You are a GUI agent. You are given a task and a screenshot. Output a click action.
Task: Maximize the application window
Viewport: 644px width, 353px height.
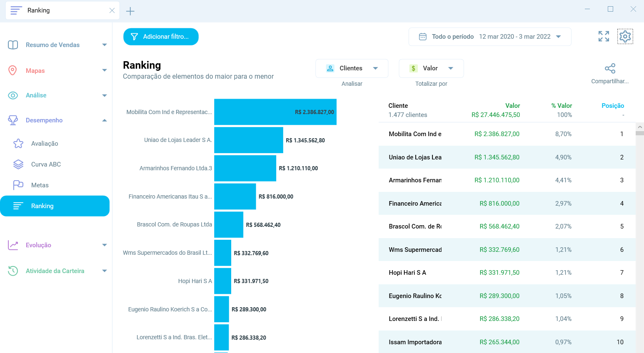click(610, 9)
